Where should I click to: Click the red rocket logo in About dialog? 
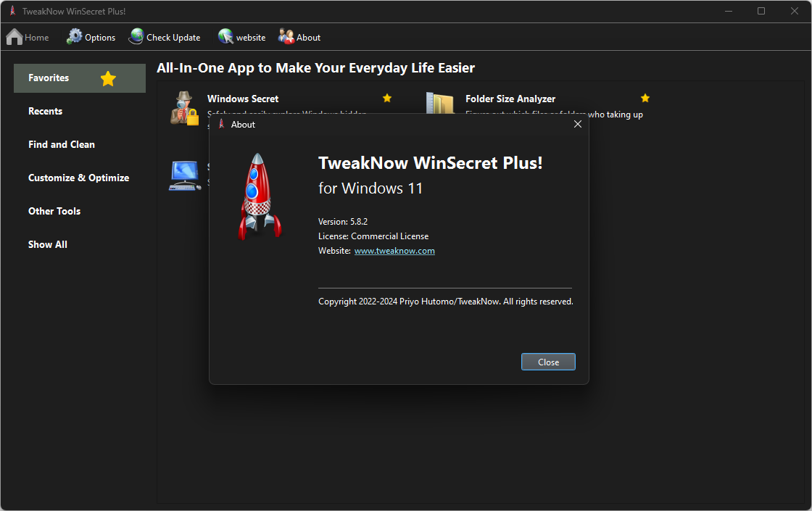tap(260, 196)
